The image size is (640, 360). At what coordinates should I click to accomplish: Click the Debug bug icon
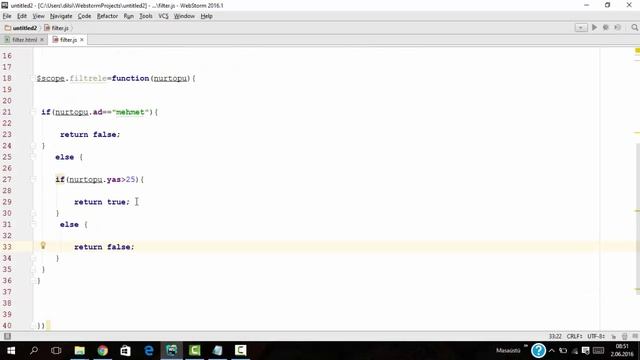click(x=606, y=27)
